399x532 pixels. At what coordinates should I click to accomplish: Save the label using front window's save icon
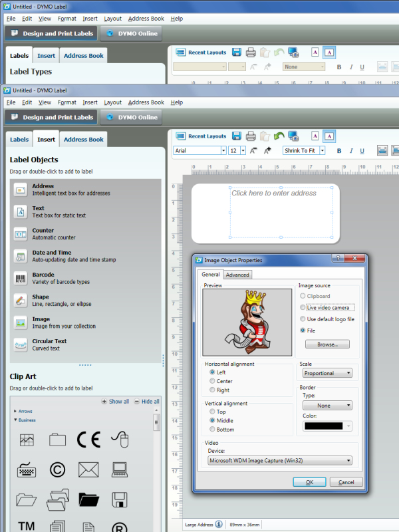(x=237, y=136)
